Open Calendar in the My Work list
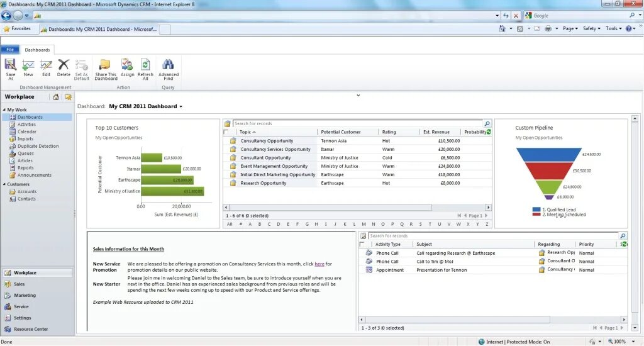644x346 pixels. tap(26, 131)
